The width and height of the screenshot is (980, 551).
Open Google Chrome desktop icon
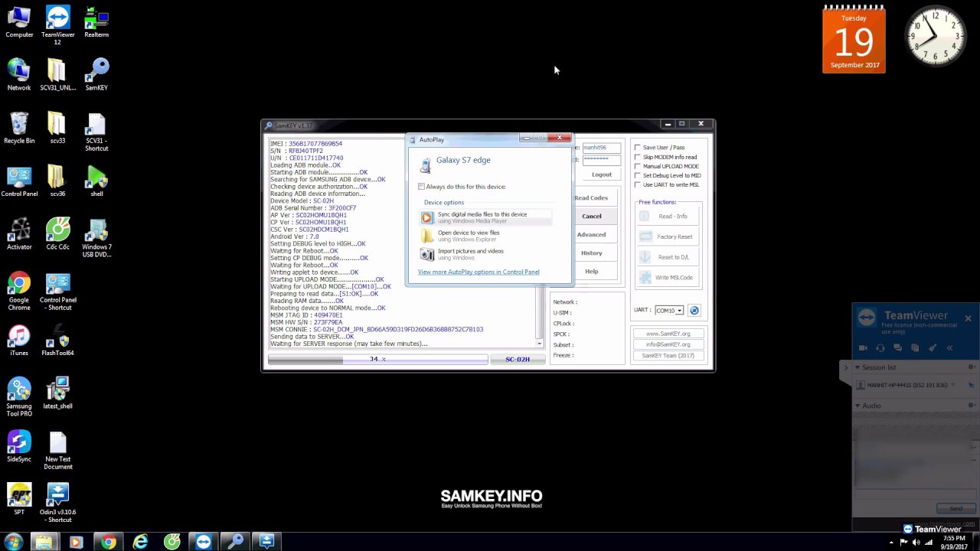19,291
